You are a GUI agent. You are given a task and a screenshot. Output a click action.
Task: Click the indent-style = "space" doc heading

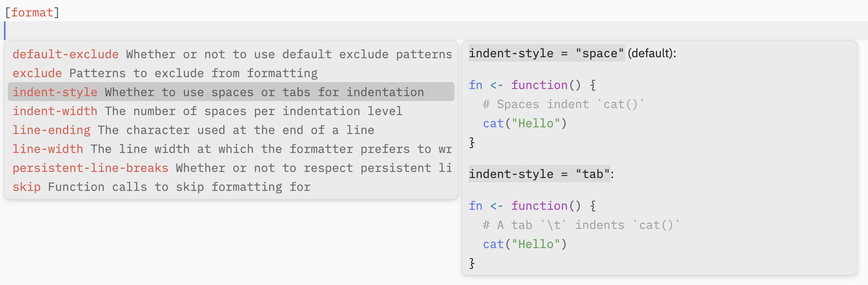pos(546,53)
